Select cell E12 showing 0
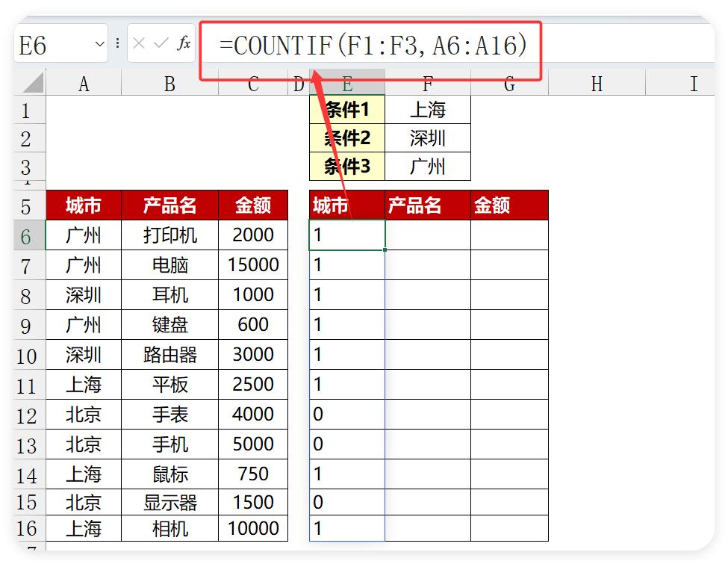 [x=347, y=414]
